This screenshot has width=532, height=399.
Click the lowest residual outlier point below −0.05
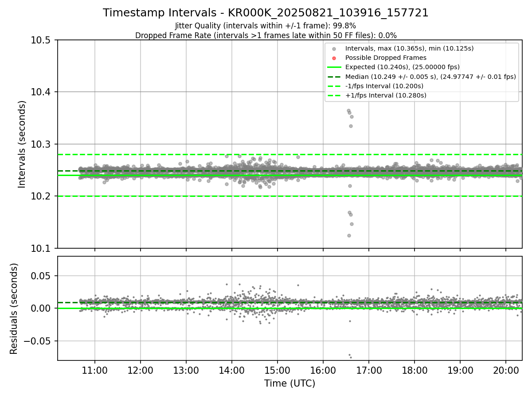[x=350, y=357]
